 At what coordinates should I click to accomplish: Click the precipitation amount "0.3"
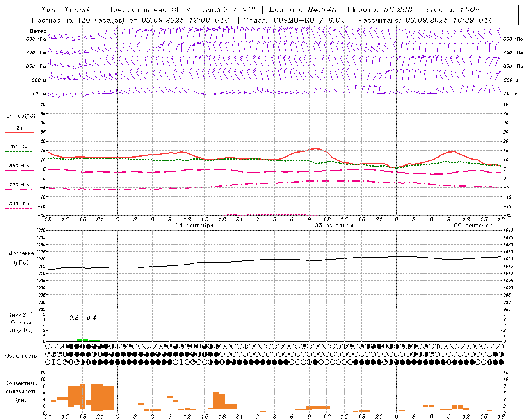(x=74, y=318)
